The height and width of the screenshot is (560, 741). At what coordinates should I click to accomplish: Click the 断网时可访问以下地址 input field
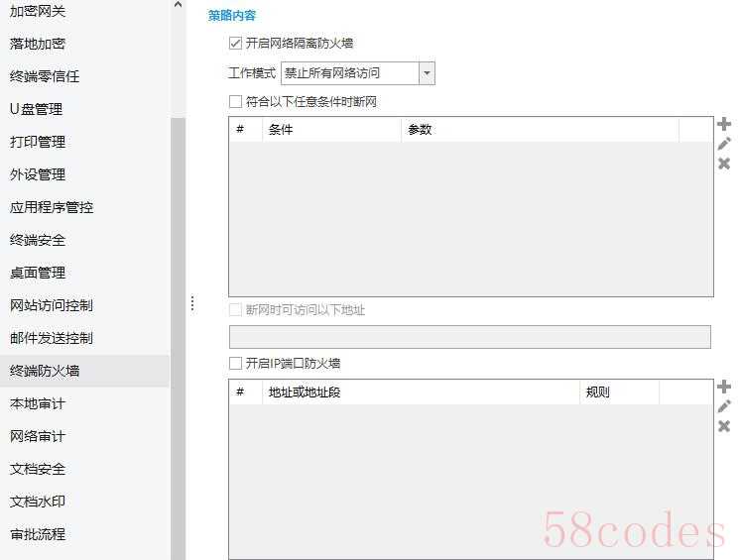(469, 337)
